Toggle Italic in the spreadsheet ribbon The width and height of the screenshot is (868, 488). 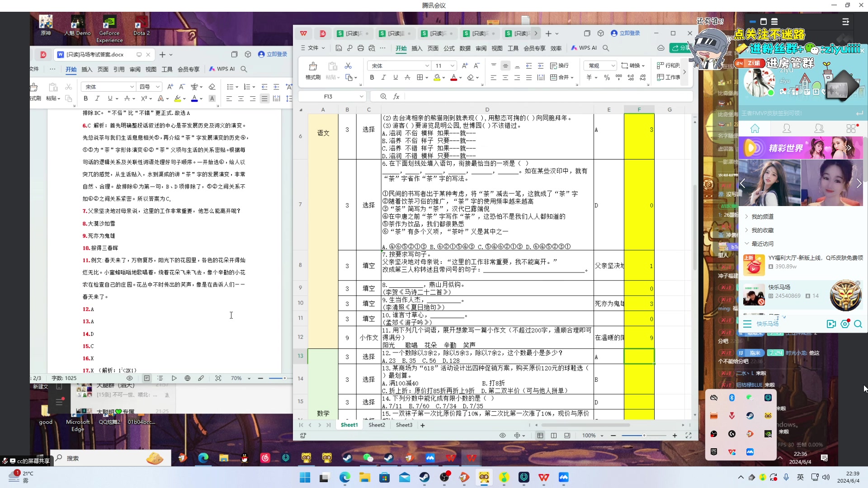[383, 78]
